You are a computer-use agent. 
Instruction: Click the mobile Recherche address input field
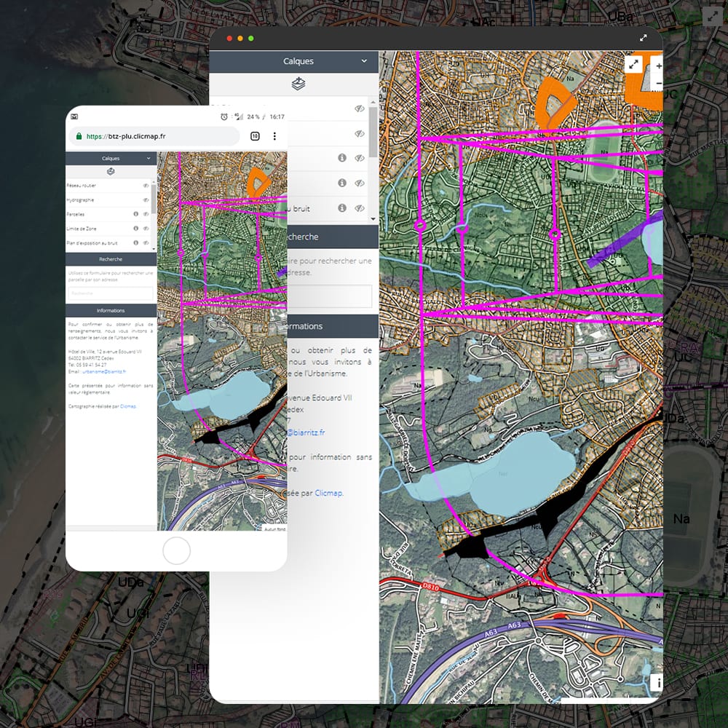pos(111,293)
